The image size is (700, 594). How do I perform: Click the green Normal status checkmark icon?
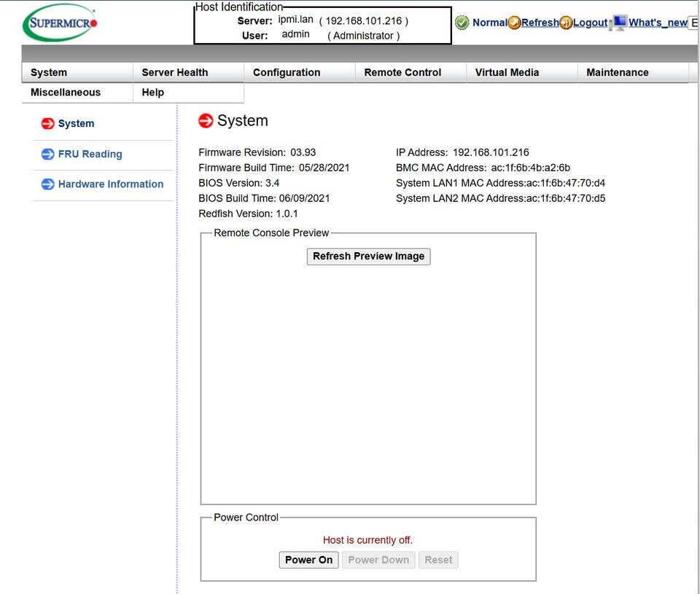462,23
